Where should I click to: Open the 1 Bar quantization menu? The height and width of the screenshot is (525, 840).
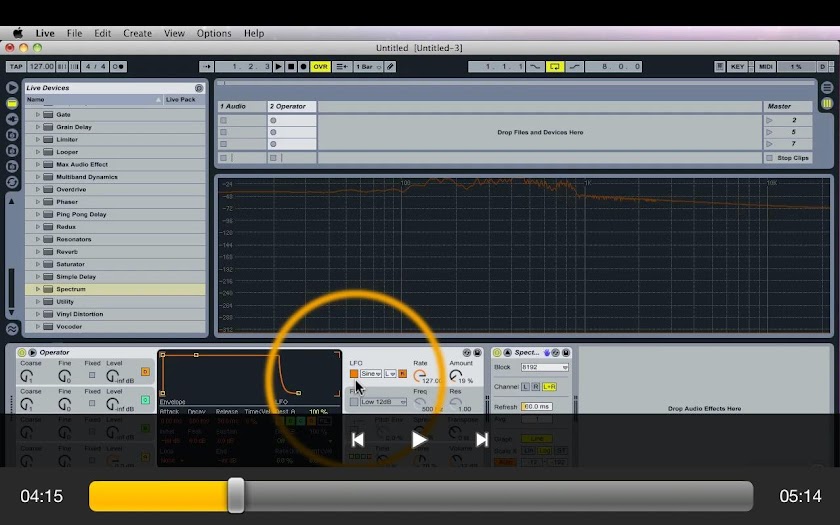coord(368,66)
